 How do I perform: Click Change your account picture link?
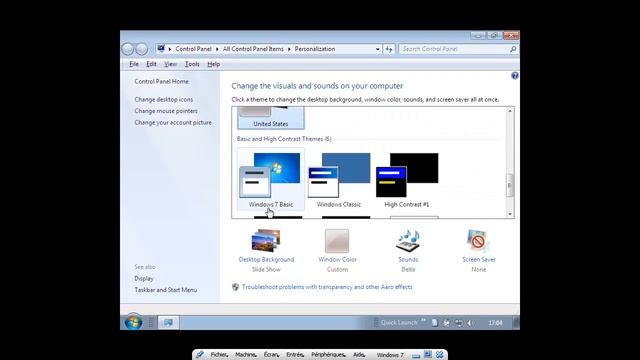(x=173, y=122)
